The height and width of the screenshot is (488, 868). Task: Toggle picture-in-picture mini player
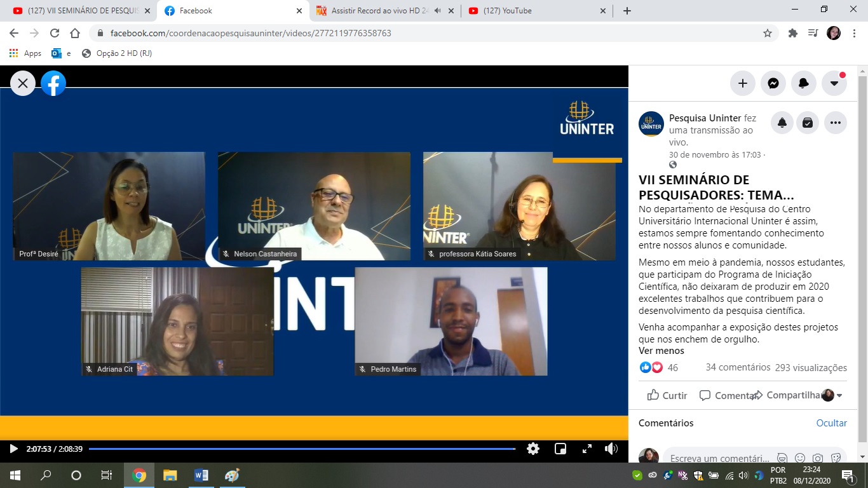[x=560, y=449]
